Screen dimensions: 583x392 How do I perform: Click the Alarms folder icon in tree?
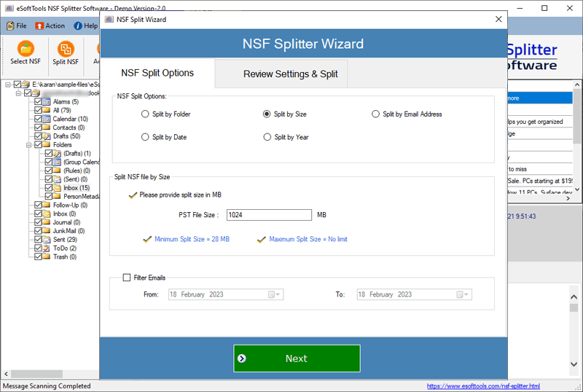(x=47, y=101)
